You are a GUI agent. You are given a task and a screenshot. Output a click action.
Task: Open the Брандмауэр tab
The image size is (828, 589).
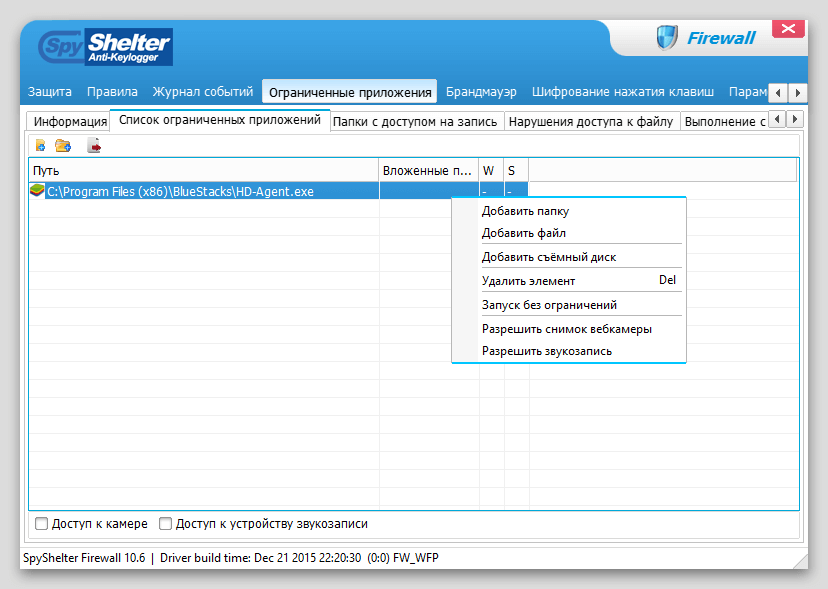(481, 92)
